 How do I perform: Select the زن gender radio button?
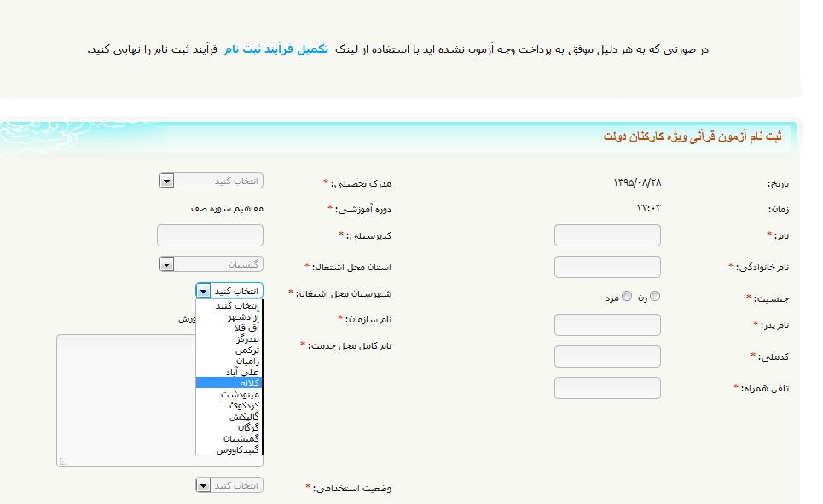(x=655, y=296)
